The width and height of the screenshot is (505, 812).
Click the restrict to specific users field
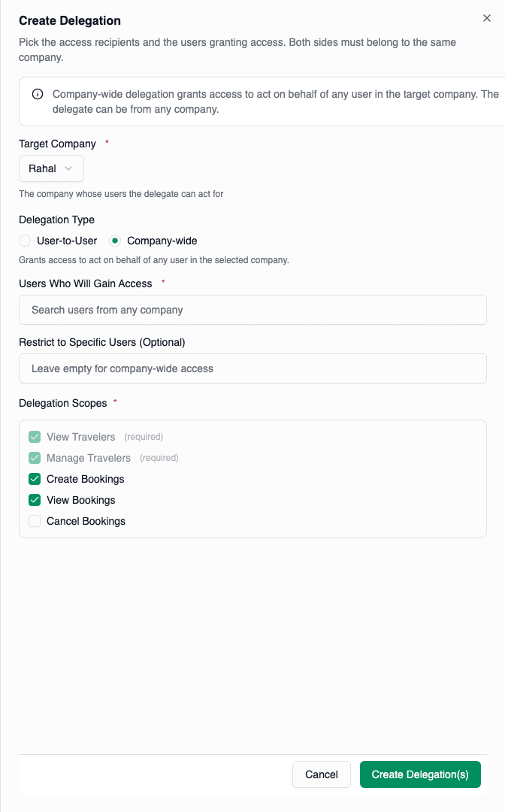click(x=252, y=368)
